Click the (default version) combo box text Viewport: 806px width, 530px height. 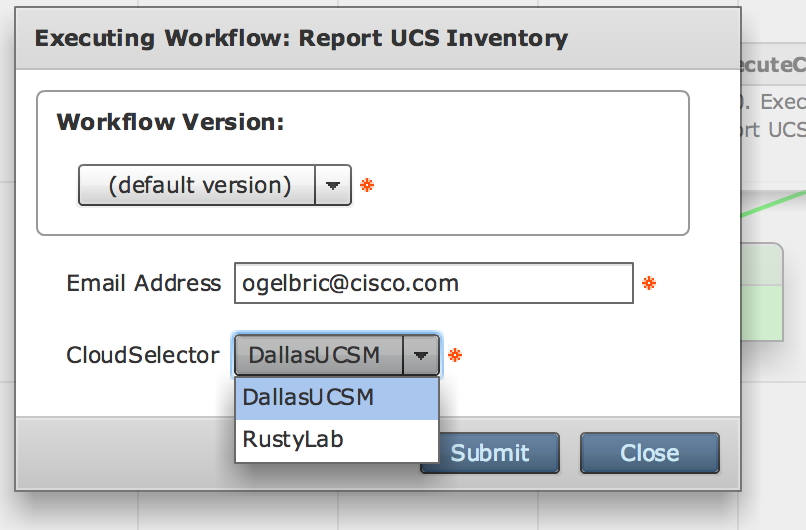tap(199, 185)
